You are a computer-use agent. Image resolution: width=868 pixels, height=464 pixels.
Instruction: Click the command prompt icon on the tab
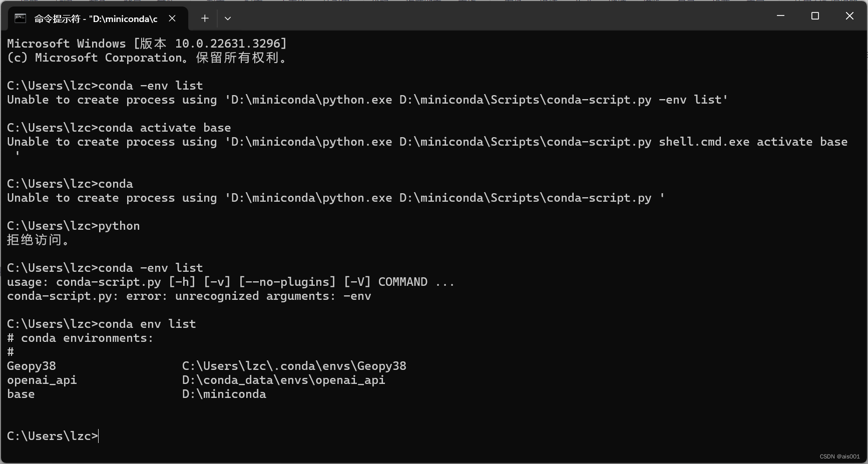(20, 19)
